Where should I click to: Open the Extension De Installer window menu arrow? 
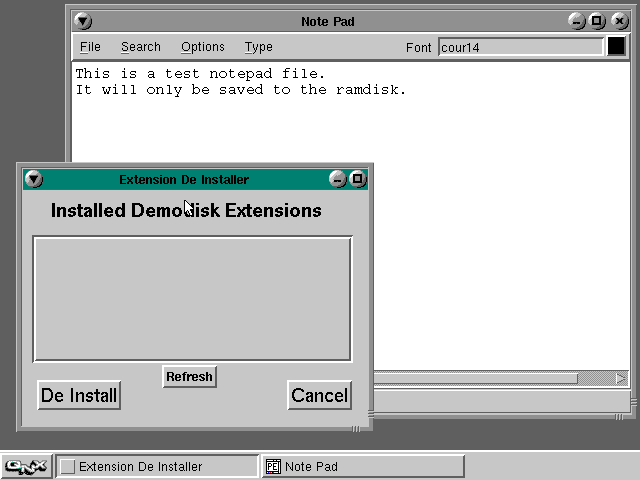click(x=33, y=179)
